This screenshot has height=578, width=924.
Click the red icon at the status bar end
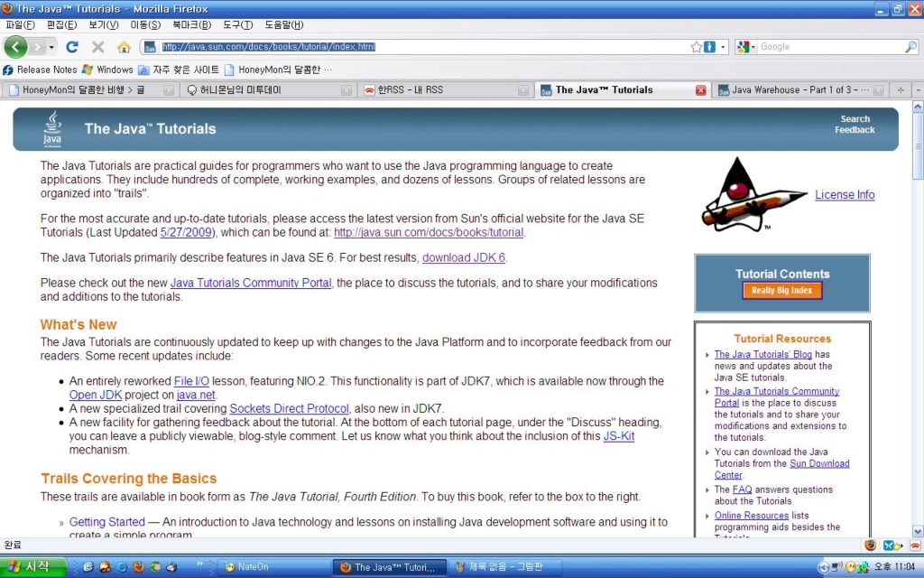tap(915, 545)
